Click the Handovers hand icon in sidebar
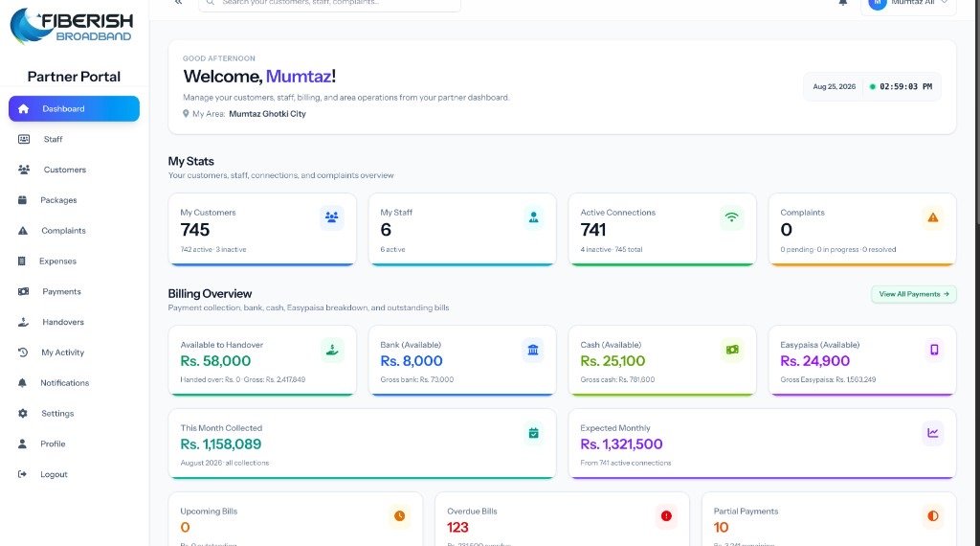This screenshot has height=546, width=980. click(x=23, y=322)
